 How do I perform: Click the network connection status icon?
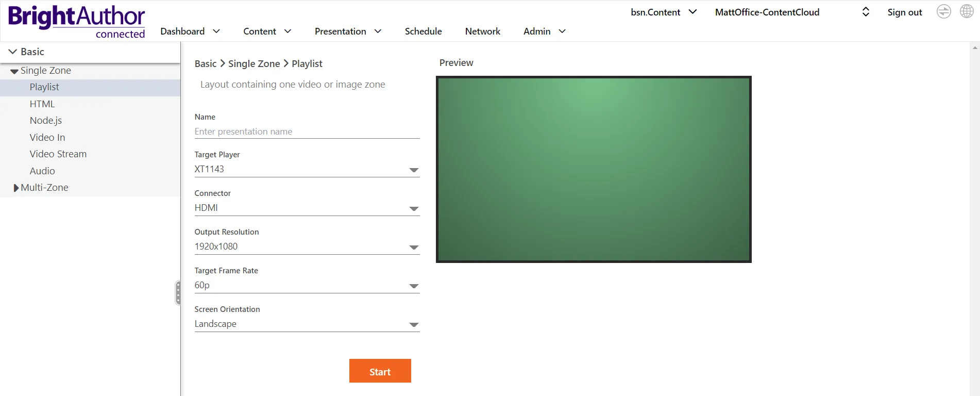943,12
